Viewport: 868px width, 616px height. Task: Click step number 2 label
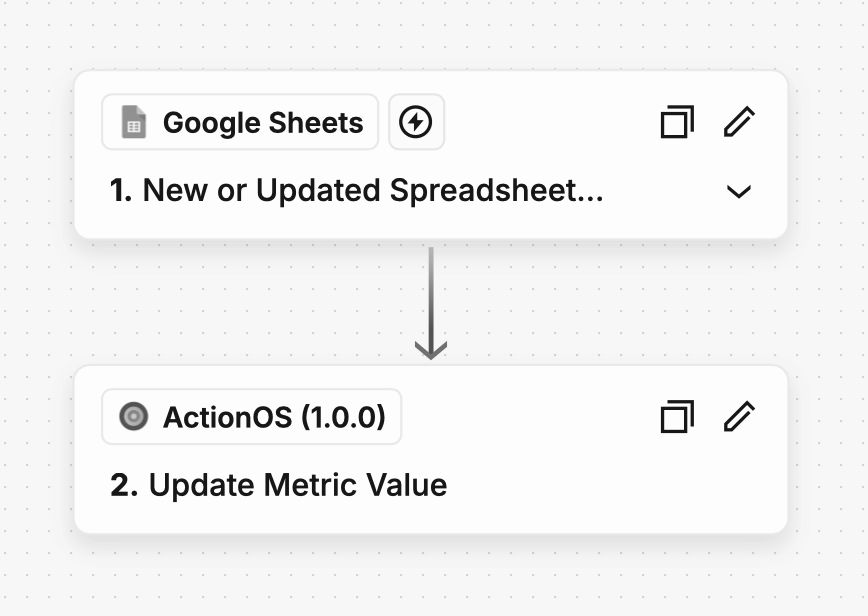123,485
